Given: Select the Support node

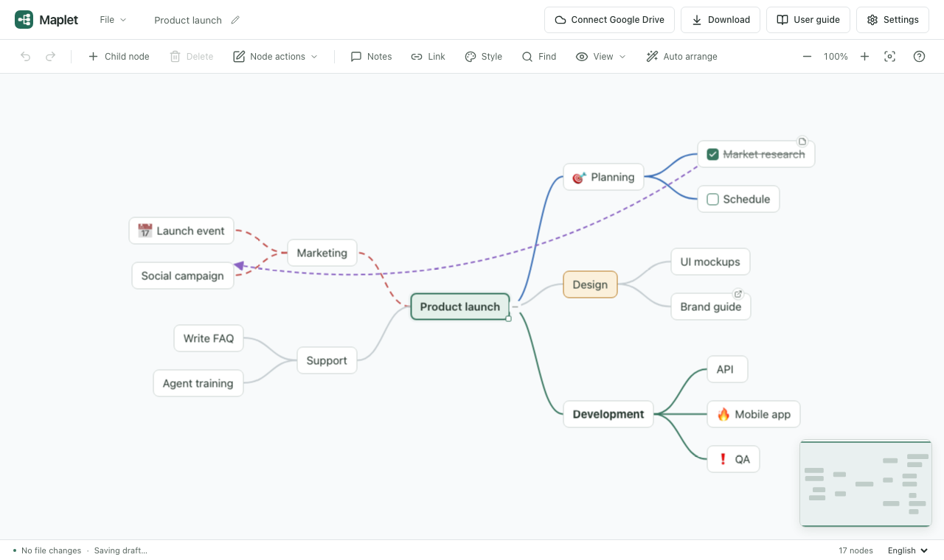Looking at the screenshot, I should [327, 360].
